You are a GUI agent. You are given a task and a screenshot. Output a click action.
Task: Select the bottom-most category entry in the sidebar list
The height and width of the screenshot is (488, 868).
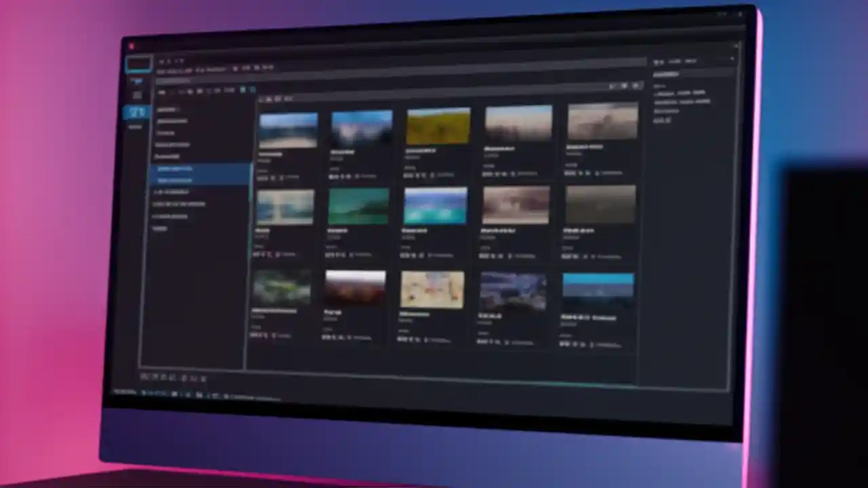161,228
